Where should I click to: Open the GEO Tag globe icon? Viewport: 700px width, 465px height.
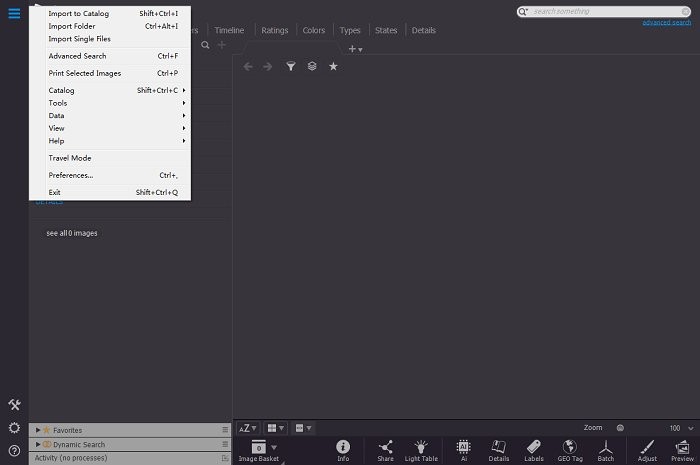(570, 450)
